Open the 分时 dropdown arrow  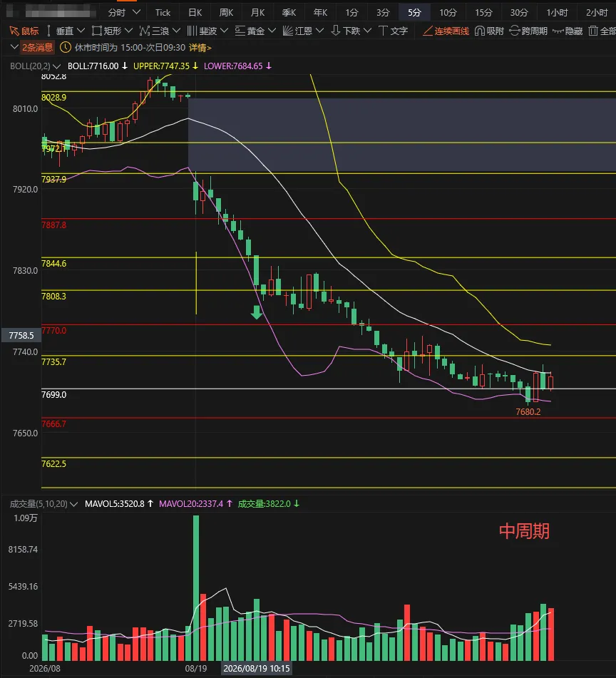click(137, 12)
